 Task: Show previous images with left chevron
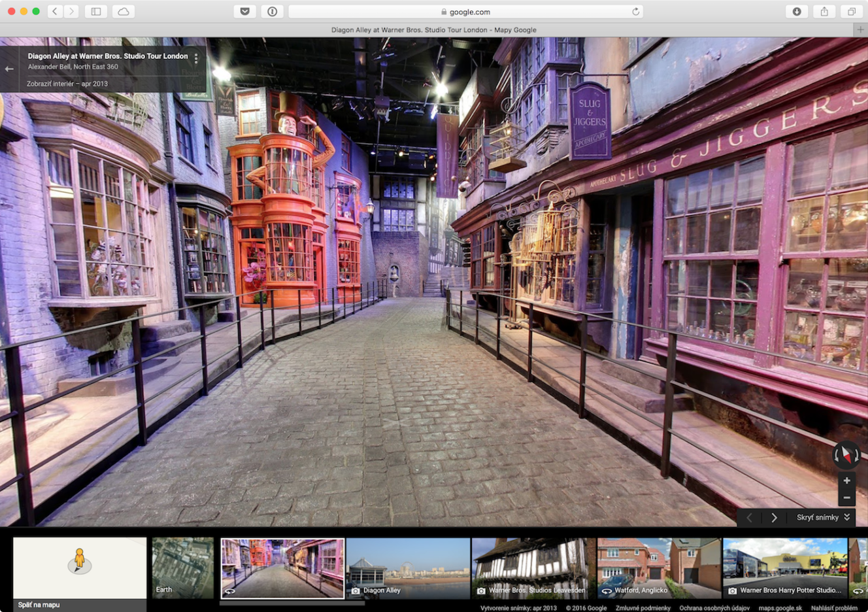click(750, 517)
